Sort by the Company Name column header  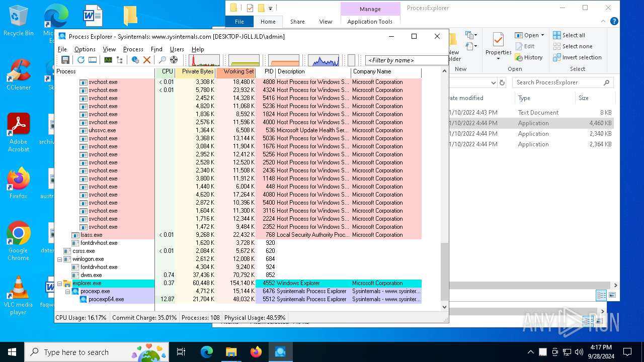click(386, 72)
